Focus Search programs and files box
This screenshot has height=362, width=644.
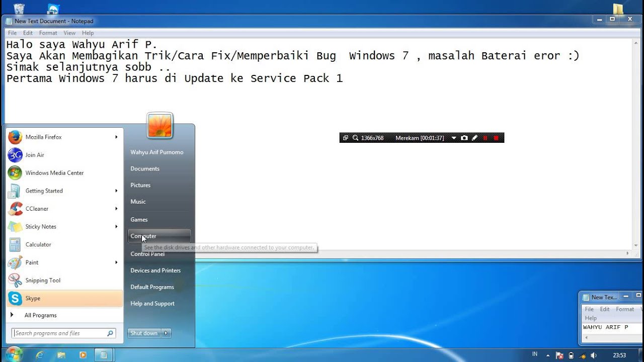point(63,333)
